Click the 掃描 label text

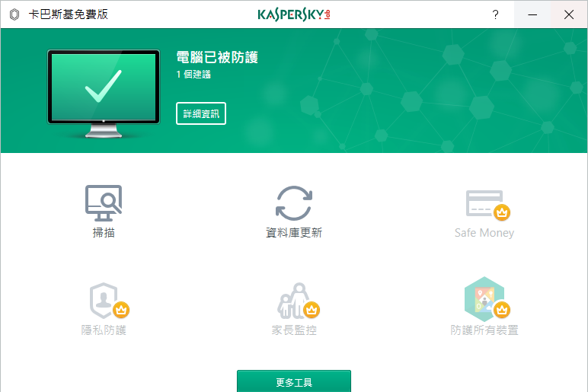(x=104, y=233)
